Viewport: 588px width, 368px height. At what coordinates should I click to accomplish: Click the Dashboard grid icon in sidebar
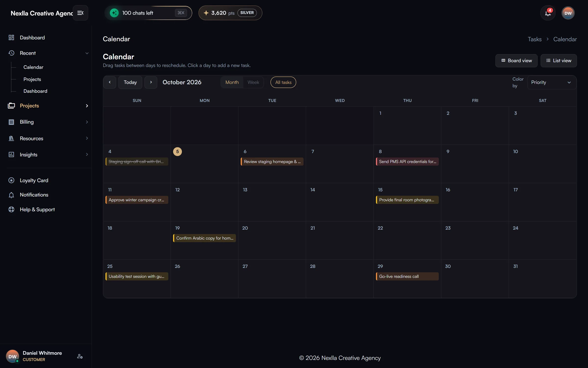11,38
